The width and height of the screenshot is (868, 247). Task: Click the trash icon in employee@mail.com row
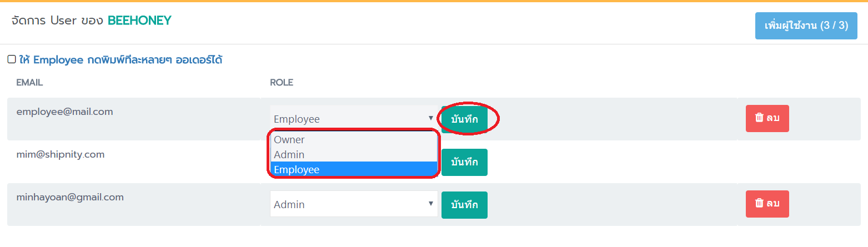(x=759, y=117)
